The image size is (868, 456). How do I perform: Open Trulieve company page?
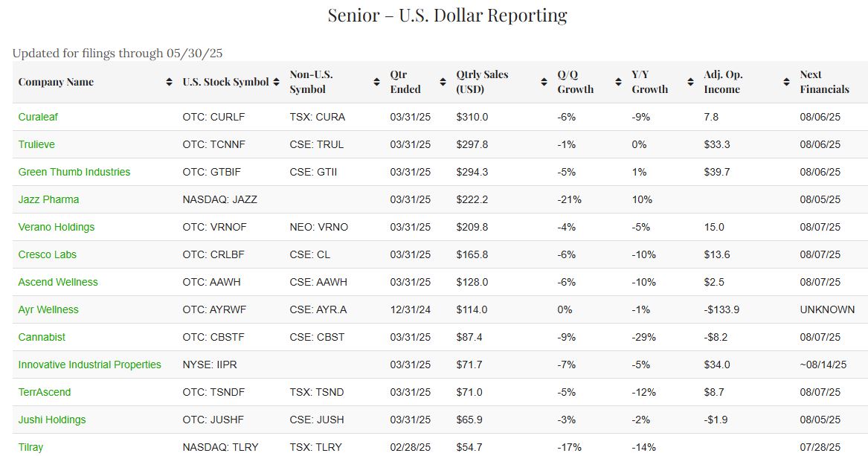36,144
